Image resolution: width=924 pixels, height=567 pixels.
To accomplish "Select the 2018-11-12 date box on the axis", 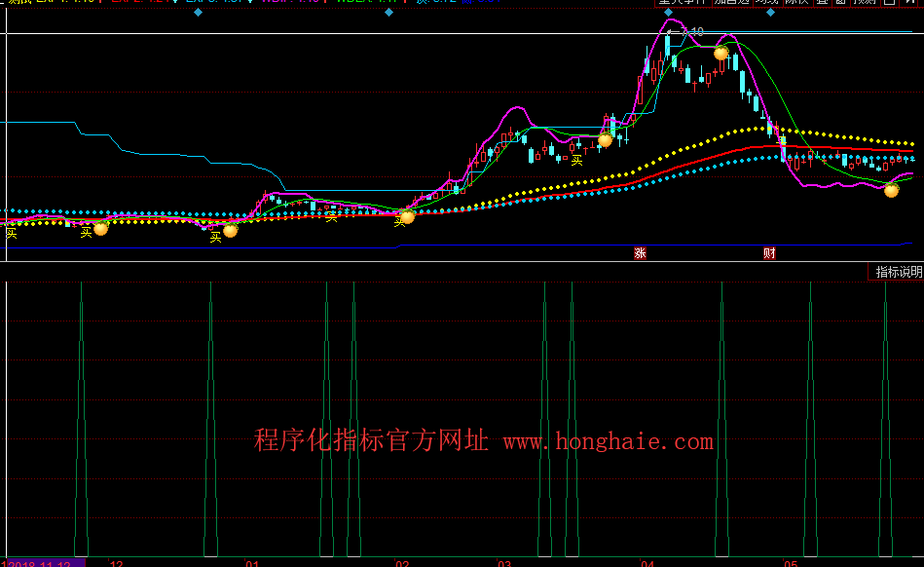I will 44,562.
